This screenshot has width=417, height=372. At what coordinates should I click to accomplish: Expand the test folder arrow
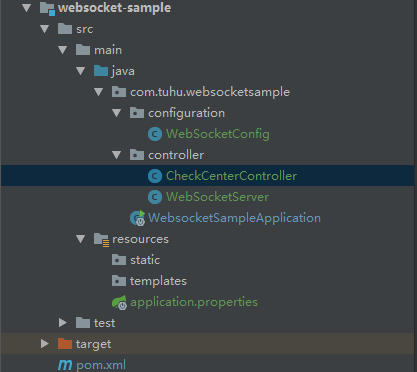(x=62, y=323)
